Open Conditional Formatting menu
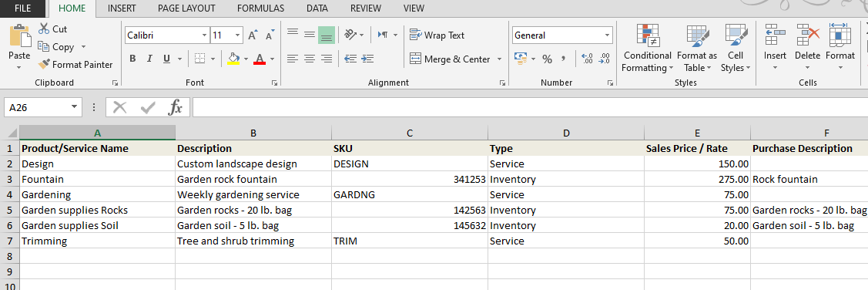Image resolution: width=868 pixels, height=290 pixels. click(x=647, y=49)
